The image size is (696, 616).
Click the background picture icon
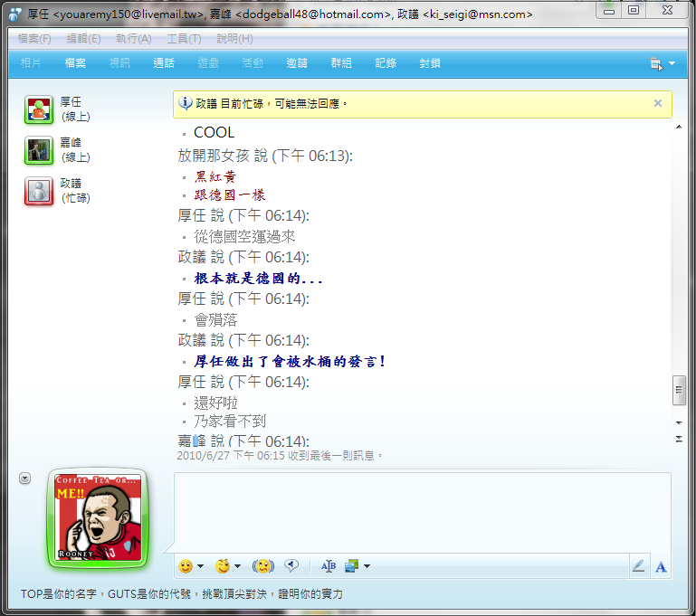351,566
